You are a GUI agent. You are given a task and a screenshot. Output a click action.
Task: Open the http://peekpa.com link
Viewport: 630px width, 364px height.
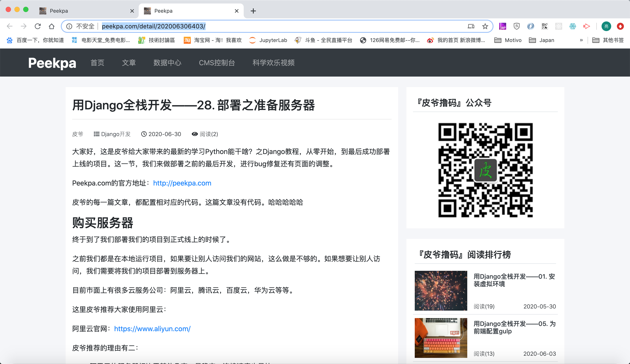click(182, 183)
